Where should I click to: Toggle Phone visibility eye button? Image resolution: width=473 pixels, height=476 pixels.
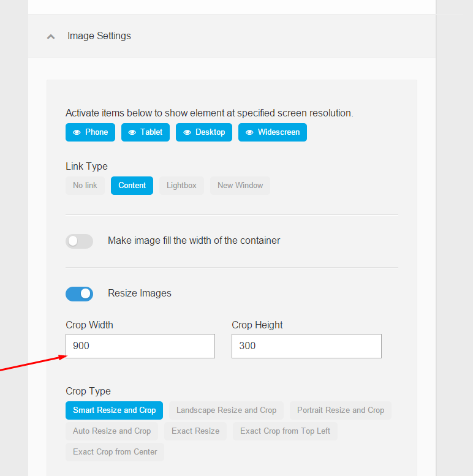point(90,132)
